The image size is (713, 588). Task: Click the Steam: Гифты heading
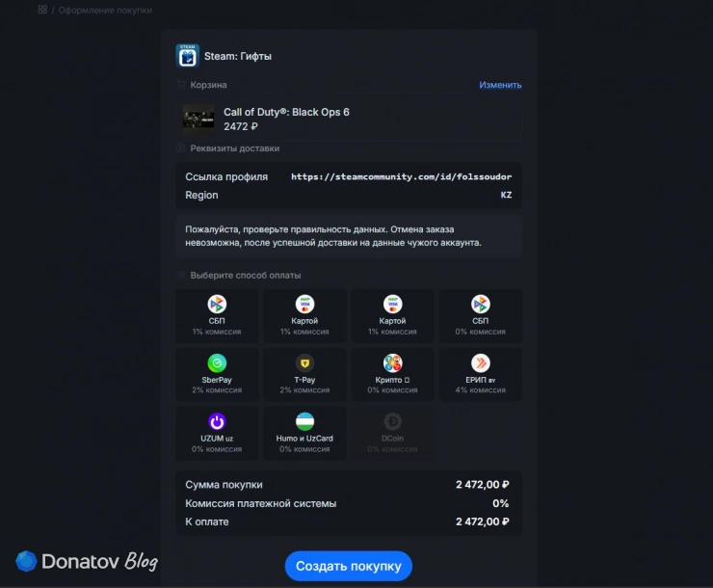tap(238, 56)
